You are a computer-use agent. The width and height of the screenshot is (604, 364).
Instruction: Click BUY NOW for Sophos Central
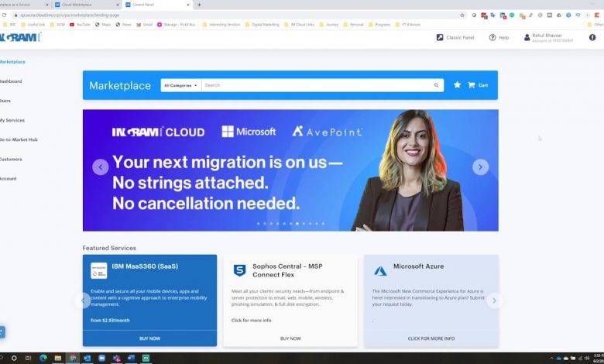(x=290, y=338)
